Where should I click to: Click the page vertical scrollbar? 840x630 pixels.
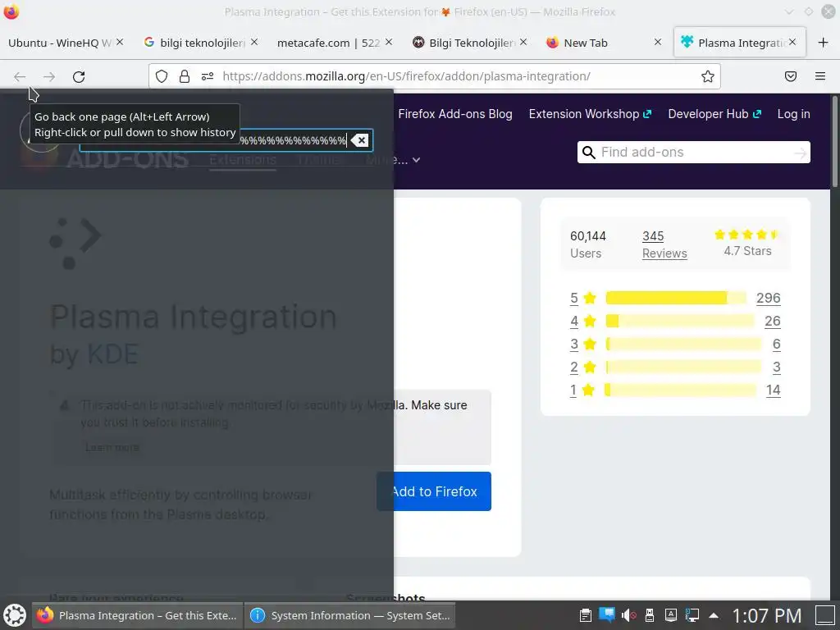click(x=834, y=141)
